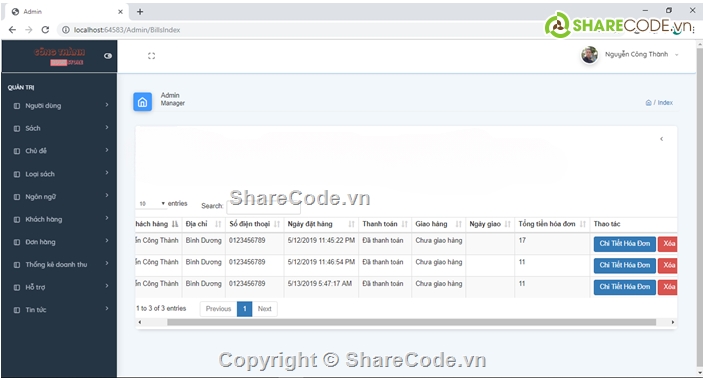703x378 pixels.
Task: Click the blue home icon beside Admin Manager
Action: click(x=143, y=102)
